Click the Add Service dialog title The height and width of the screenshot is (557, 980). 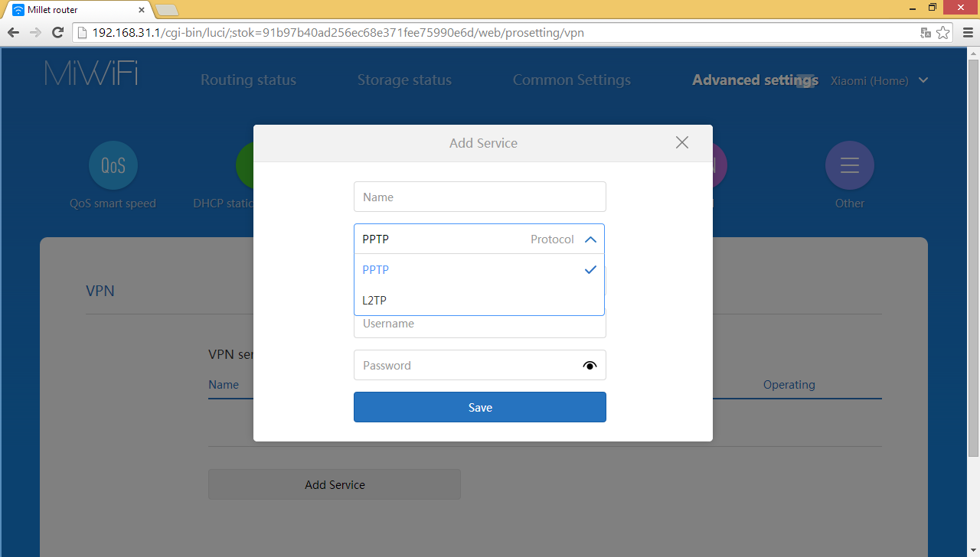pyautogui.click(x=483, y=143)
